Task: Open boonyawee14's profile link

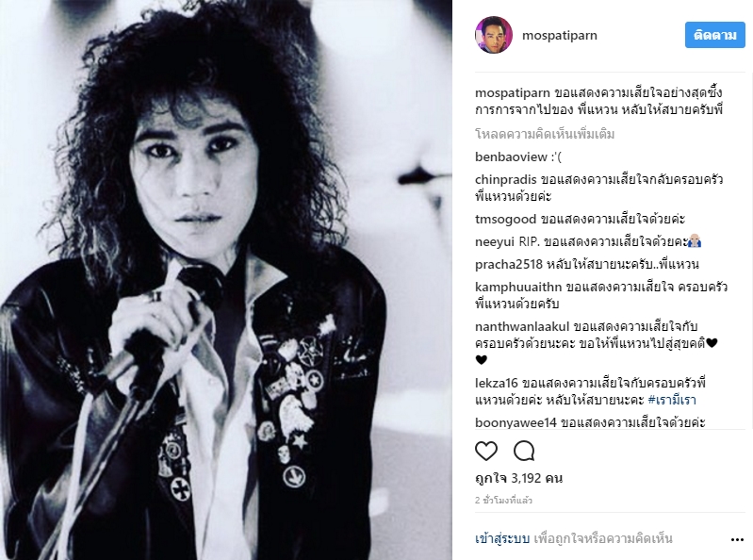Action: pyautogui.click(x=516, y=422)
